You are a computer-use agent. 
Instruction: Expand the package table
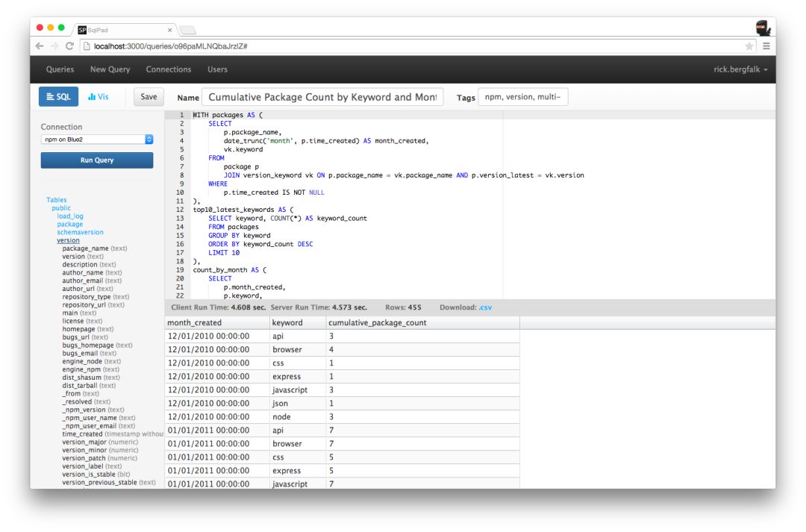[70, 224]
